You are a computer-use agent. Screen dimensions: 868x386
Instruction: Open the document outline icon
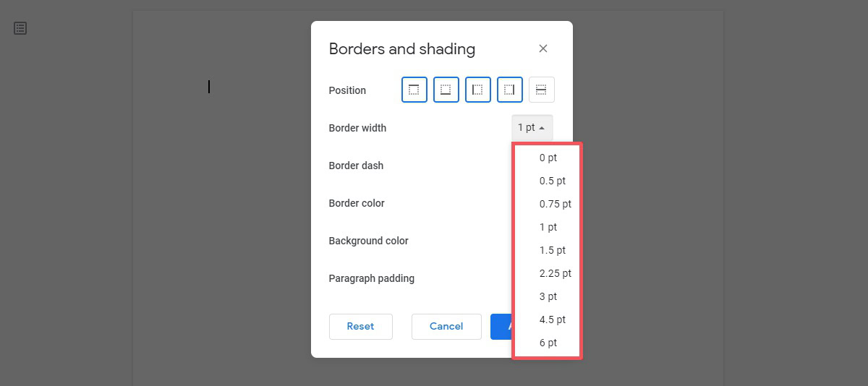coord(20,28)
